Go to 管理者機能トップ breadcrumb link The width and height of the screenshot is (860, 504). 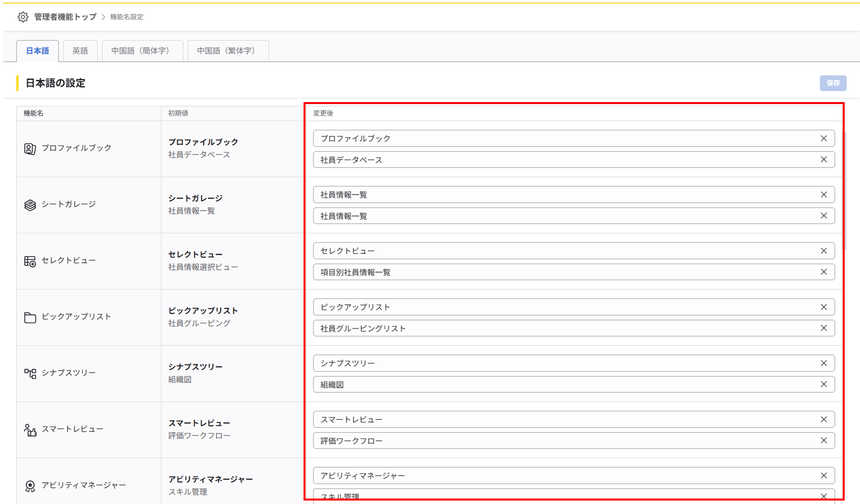click(x=65, y=17)
